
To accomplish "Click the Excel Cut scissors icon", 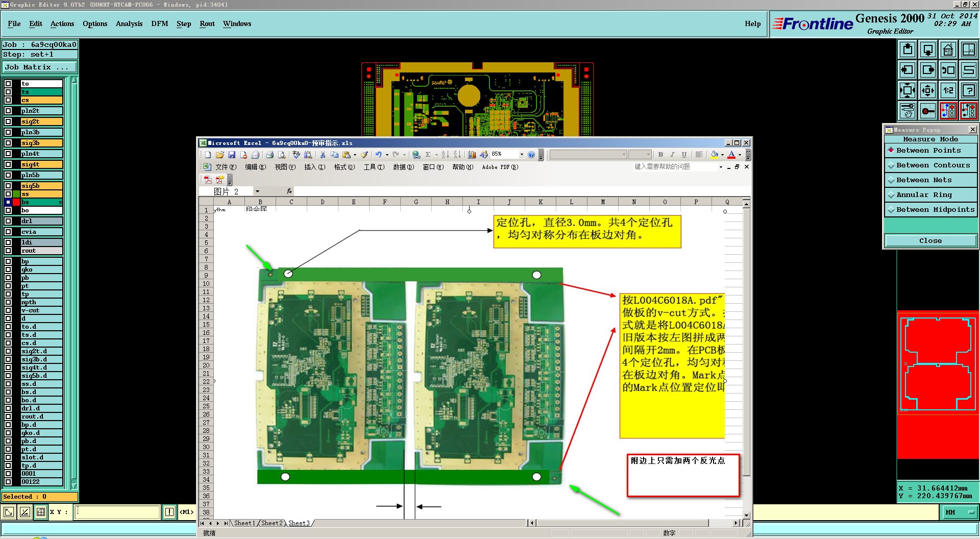I will coord(323,155).
